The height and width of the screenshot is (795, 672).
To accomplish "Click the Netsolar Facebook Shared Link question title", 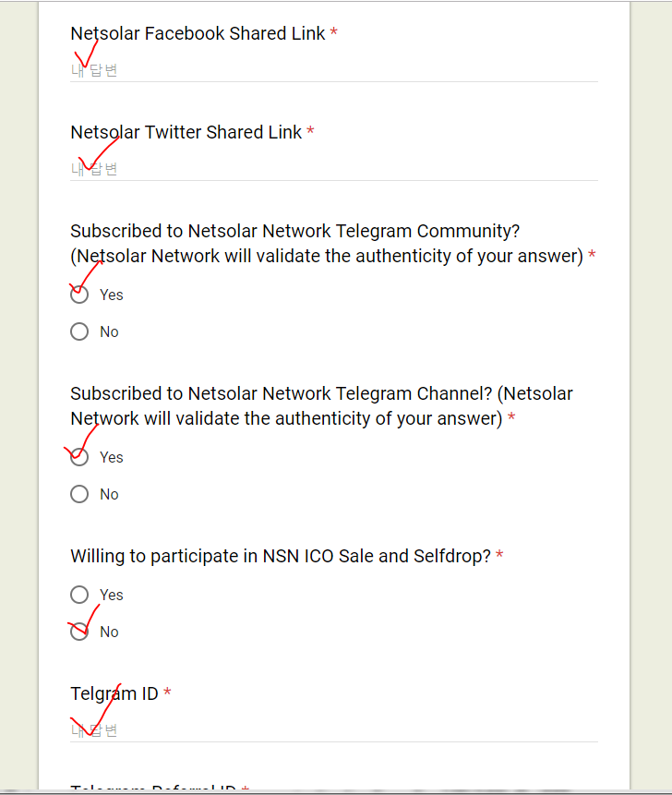I will pyautogui.click(x=198, y=34).
